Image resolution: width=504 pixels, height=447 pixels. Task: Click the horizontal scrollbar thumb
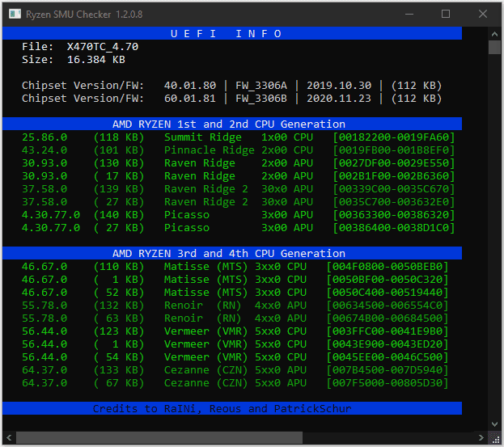point(159,437)
